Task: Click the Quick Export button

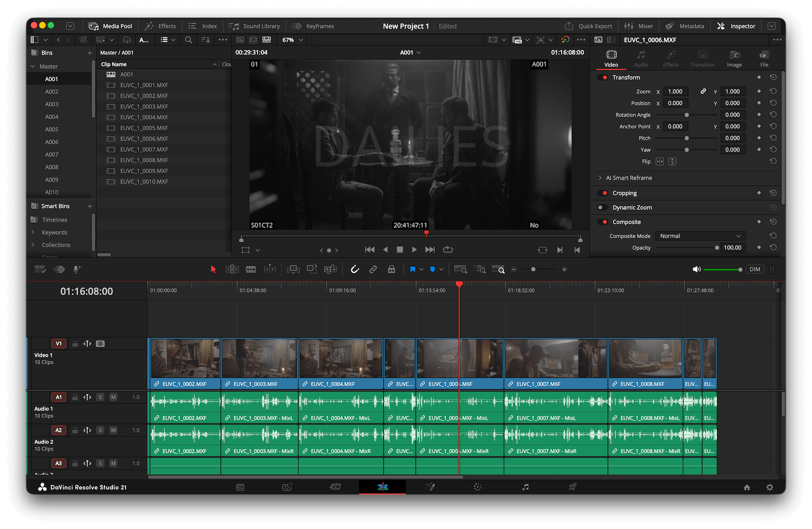Action: click(588, 26)
